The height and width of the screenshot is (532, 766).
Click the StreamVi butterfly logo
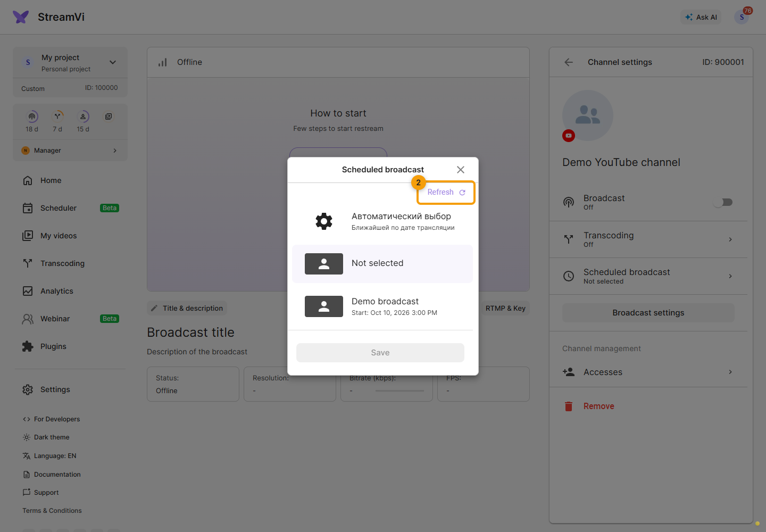pos(21,17)
